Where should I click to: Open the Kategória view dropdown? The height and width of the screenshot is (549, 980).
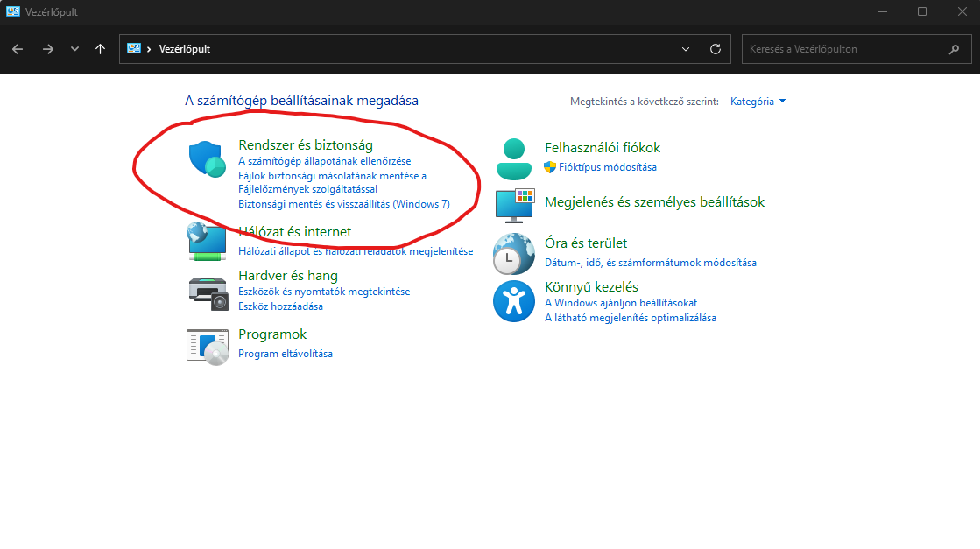click(758, 102)
